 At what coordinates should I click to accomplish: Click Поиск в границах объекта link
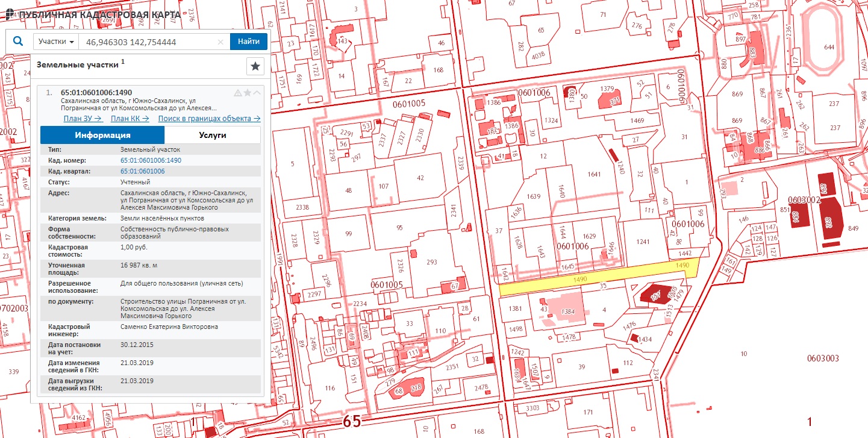click(209, 119)
